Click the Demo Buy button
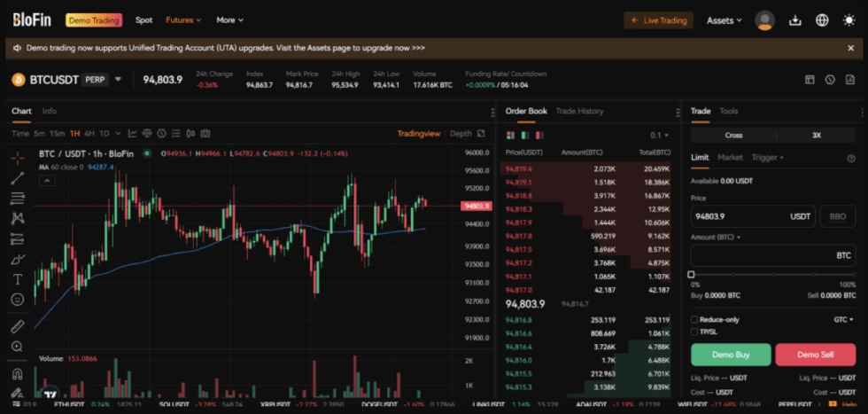The height and width of the screenshot is (414, 868). coord(731,355)
